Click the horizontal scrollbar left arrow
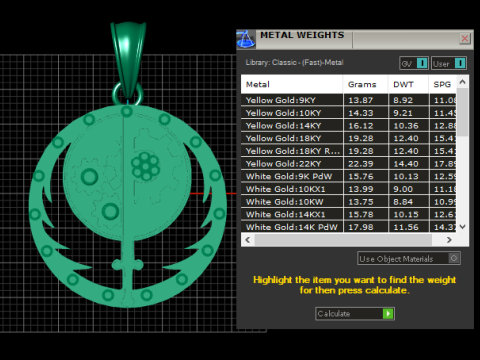This screenshot has height=360, width=480. [248, 240]
